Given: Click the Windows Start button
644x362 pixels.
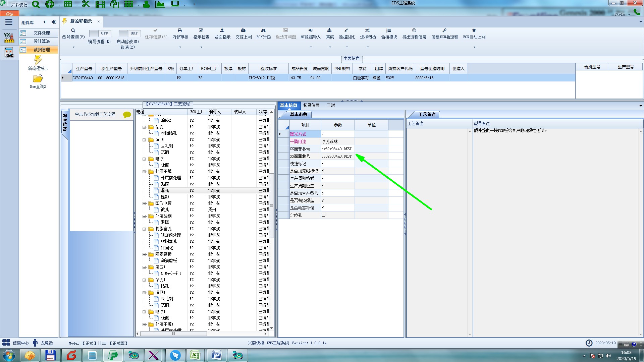Looking at the screenshot, I should [9, 355].
